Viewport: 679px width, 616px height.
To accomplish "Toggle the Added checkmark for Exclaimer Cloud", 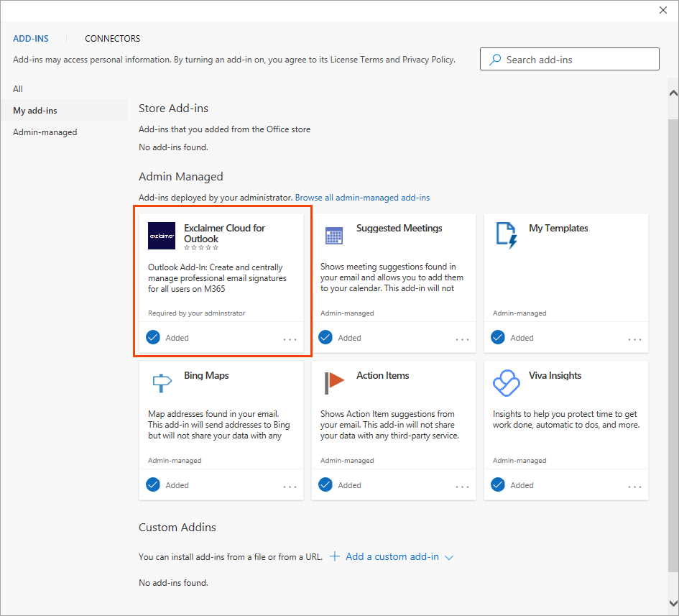I will 153,338.
